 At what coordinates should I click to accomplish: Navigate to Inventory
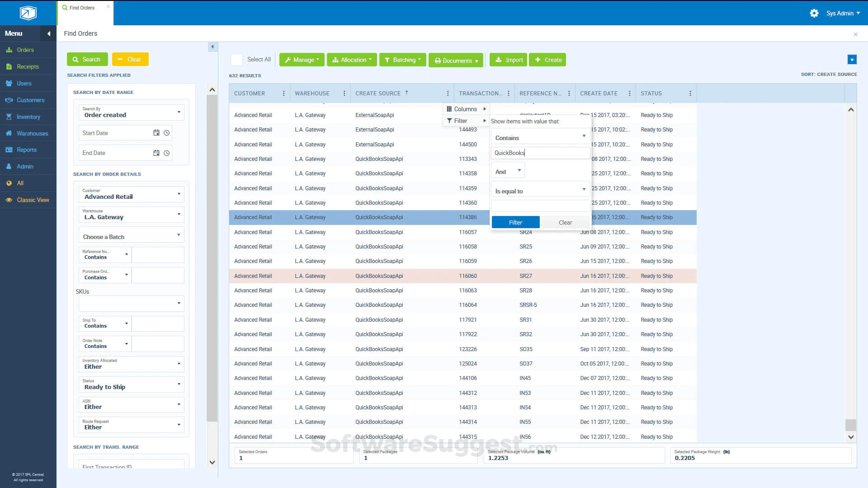pos(28,117)
